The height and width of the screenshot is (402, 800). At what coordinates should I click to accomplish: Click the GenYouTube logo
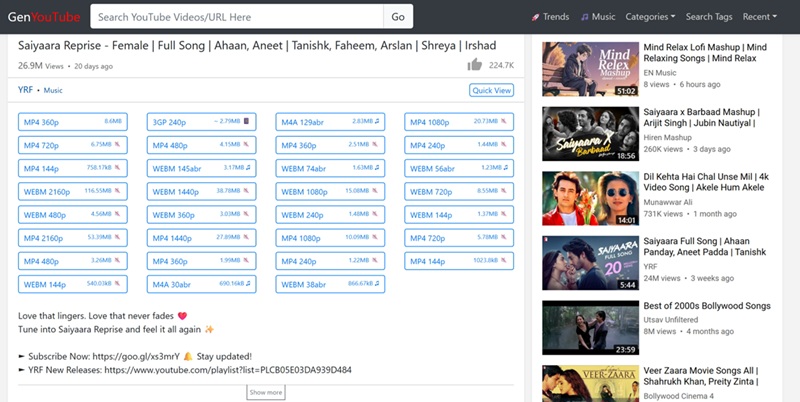point(44,17)
